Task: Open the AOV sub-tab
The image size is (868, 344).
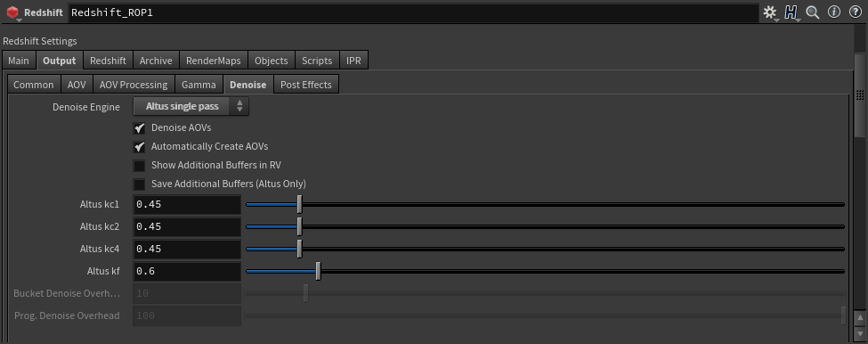Action: coord(77,84)
